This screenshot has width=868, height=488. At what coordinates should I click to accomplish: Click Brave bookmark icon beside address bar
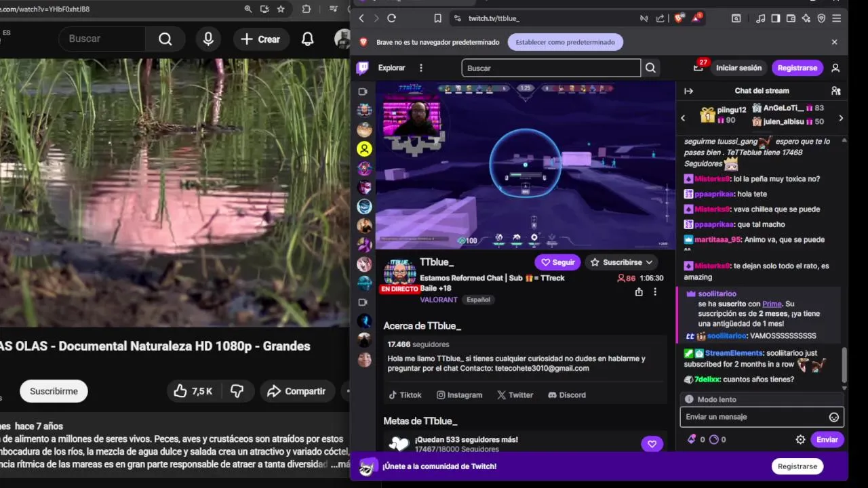point(438,18)
